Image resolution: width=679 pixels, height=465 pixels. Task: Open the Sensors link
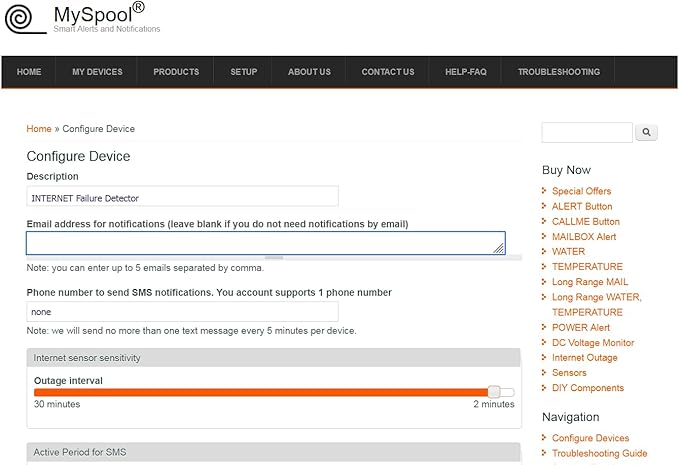(569, 373)
